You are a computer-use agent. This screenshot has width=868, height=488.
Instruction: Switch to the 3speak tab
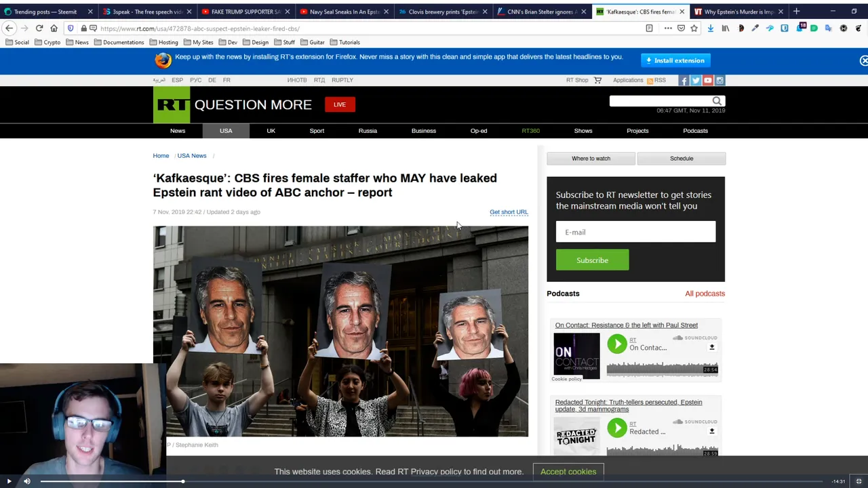point(147,12)
